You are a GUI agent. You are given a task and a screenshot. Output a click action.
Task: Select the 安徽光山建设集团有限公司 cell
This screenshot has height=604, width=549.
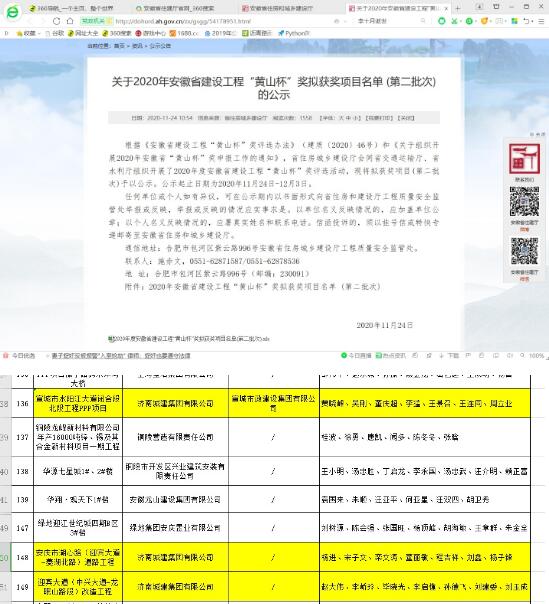[175, 500]
